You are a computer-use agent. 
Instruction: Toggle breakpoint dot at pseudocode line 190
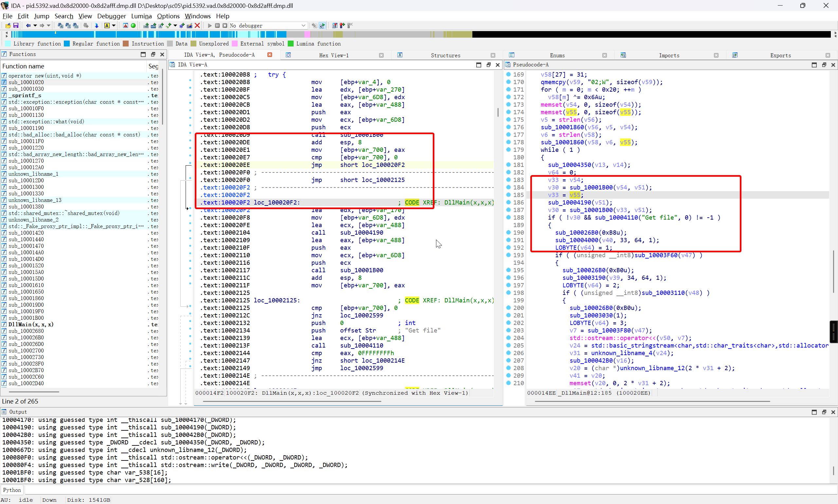point(508,233)
